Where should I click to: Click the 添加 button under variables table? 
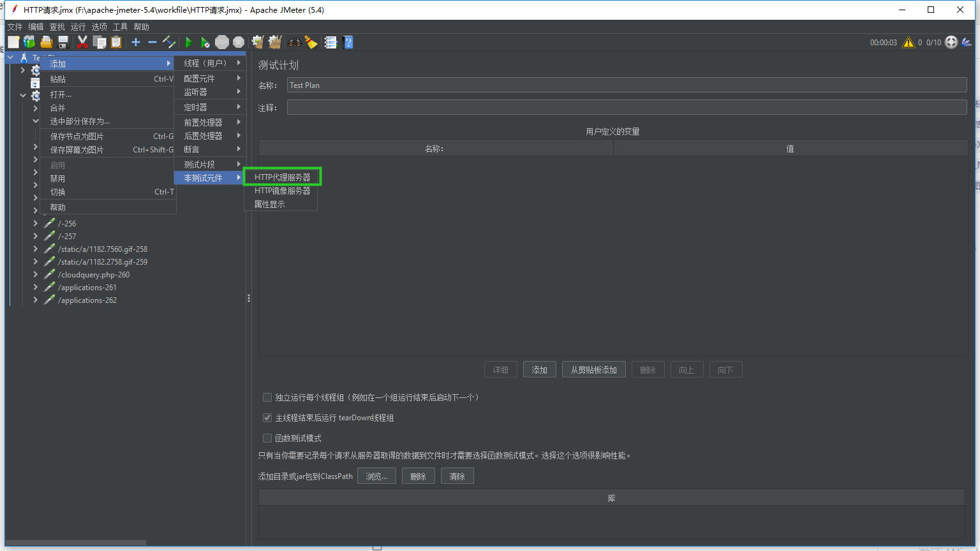540,370
